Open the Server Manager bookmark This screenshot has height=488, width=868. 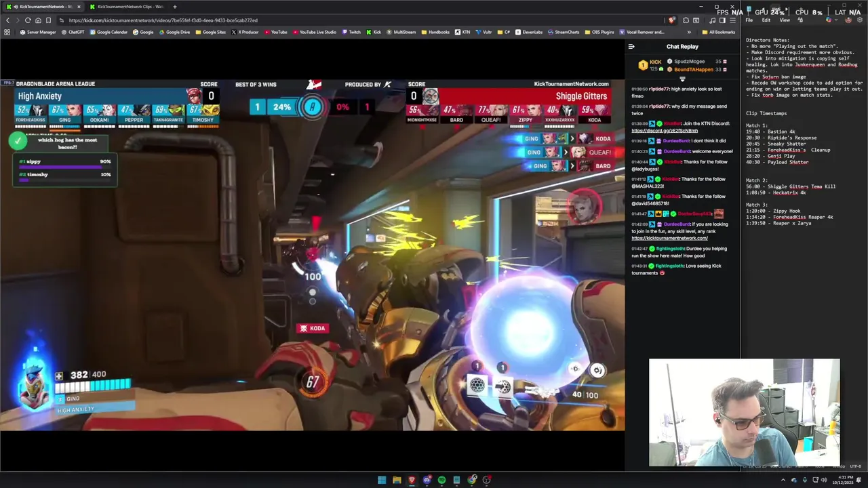(x=38, y=32)
